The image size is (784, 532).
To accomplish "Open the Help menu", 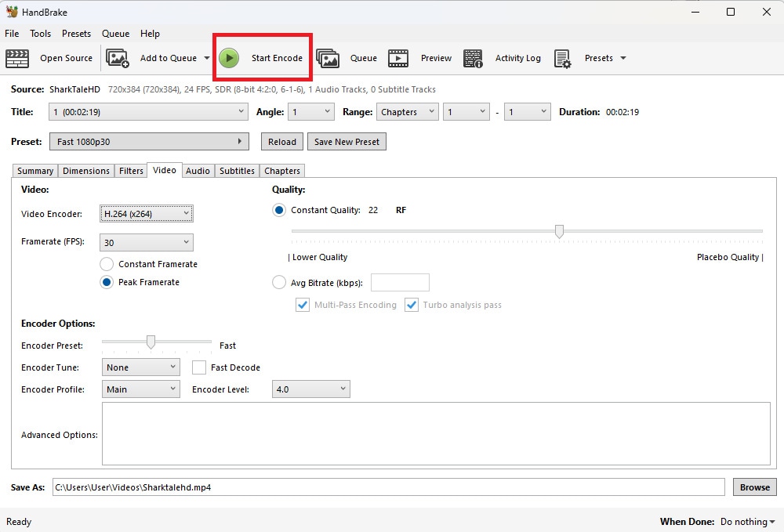I will [150, 34].
